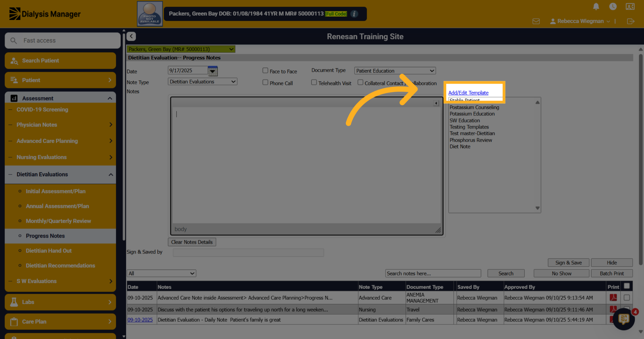This screenshot has width=644, height=339.
Task: Expand the Patient sidebar section
Action: (x=60, y=80)
